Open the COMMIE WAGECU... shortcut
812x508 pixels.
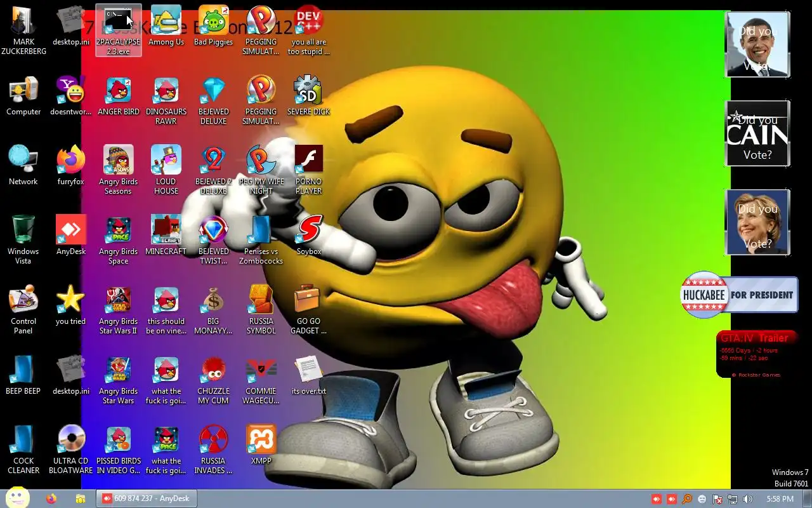tap(261, 380)
